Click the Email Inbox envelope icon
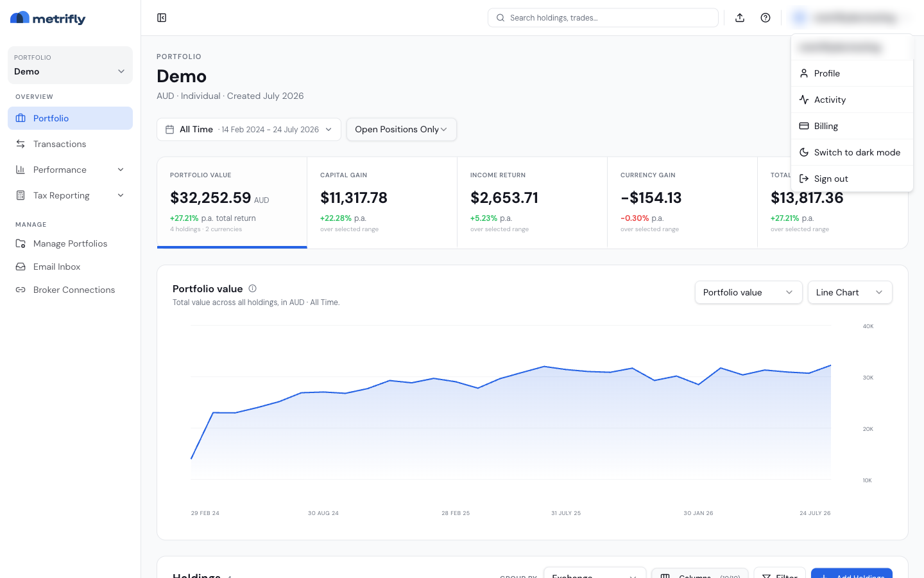Viewport: 924px width, 578px height. (21, 267)
